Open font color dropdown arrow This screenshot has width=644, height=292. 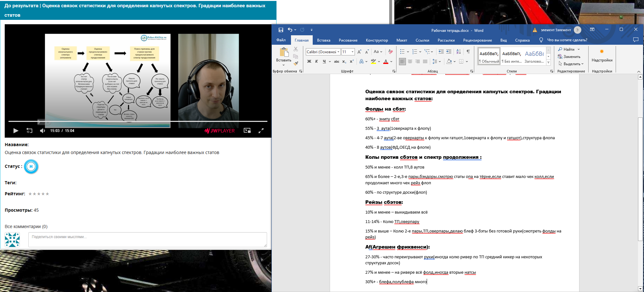click(x=391, y=62)
